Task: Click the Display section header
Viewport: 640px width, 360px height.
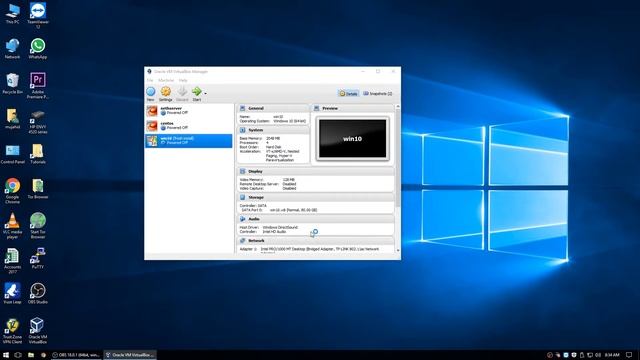Action: 316,171
